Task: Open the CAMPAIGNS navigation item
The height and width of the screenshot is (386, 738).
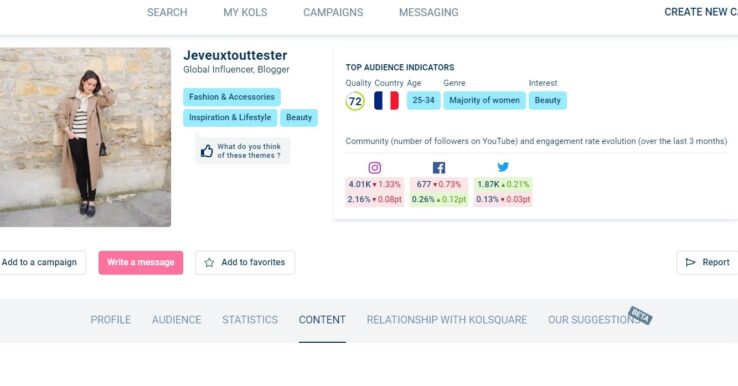Action: (333, 12)
